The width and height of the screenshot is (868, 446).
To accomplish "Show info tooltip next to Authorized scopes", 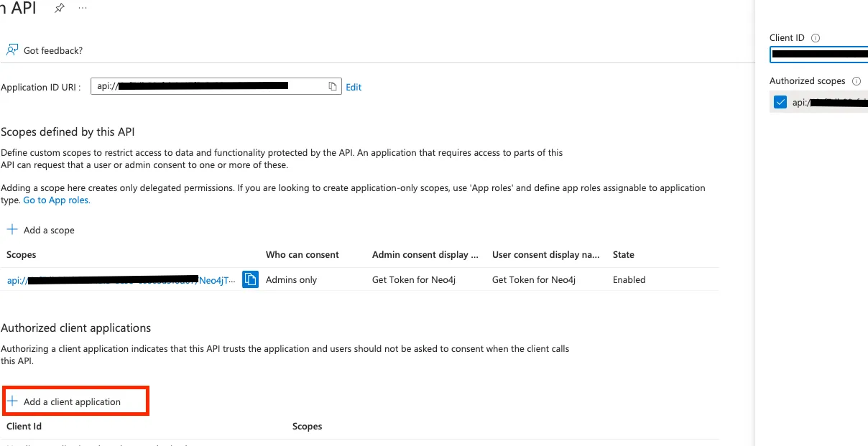I will 856,81.
